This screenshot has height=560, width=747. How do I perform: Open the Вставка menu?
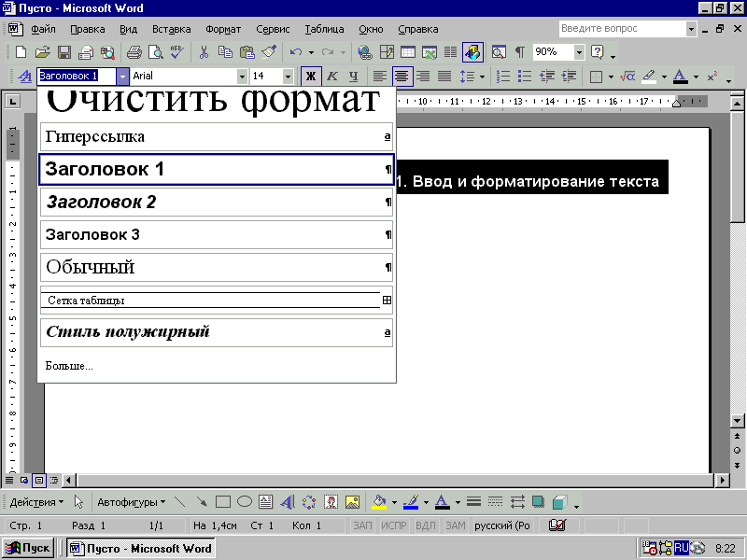tap(172, 29)
